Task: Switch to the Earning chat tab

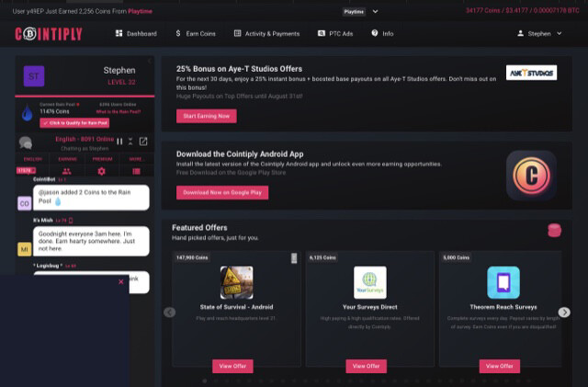Action: pos(67,159)
